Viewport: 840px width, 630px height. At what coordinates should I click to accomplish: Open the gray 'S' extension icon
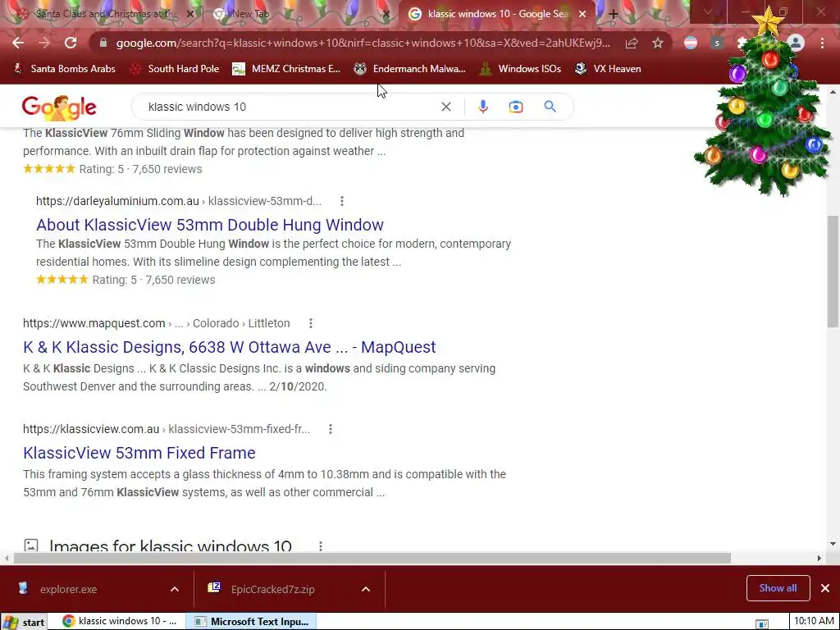(x=717, y=43)
